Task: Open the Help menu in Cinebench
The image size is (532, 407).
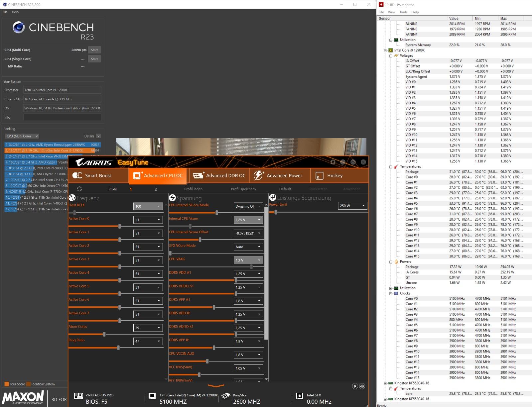Action: (15, 12)
